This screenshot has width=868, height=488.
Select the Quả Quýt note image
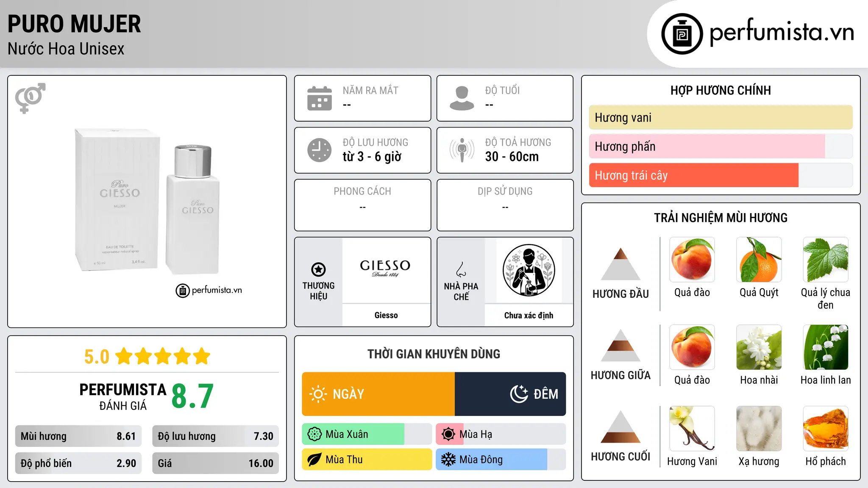click(759, 260)
